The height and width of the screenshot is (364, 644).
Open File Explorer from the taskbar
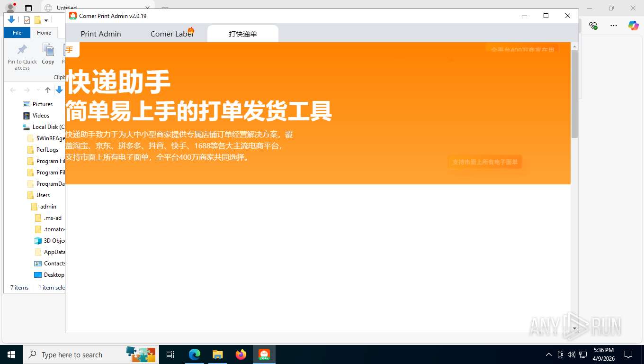coord(217,355)
